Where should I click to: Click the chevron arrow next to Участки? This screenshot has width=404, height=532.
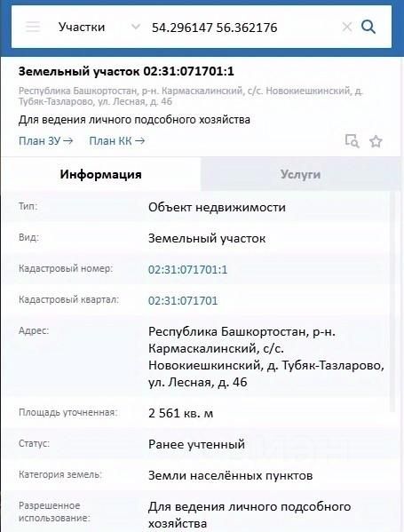pos(136,27)
